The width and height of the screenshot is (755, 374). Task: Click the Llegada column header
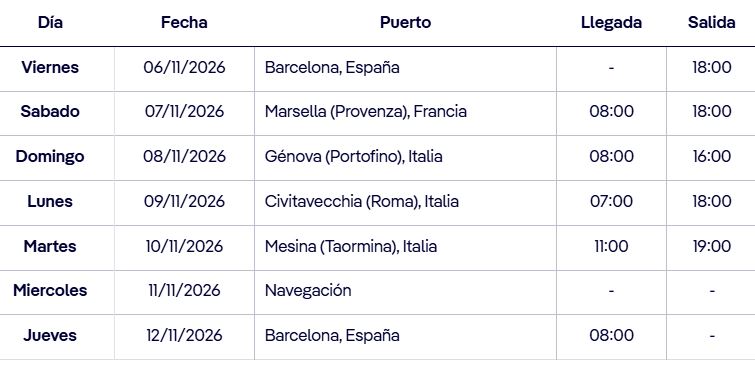tap(611, 23)
